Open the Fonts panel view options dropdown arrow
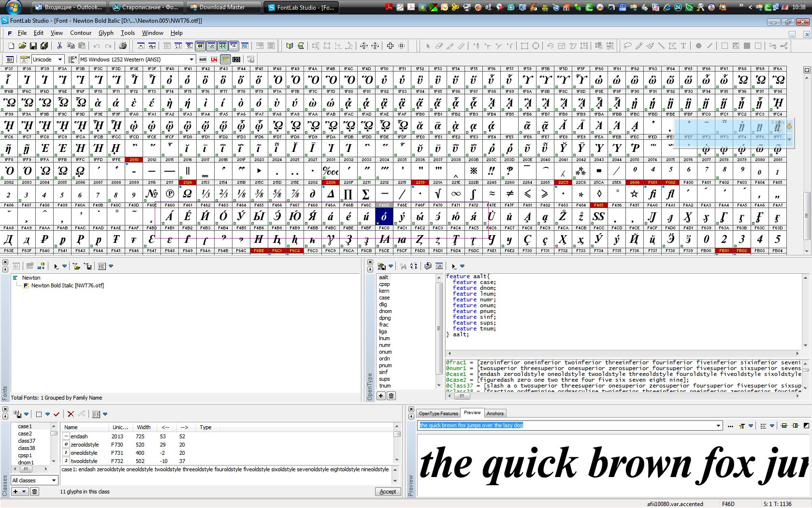 pos(111,266)
